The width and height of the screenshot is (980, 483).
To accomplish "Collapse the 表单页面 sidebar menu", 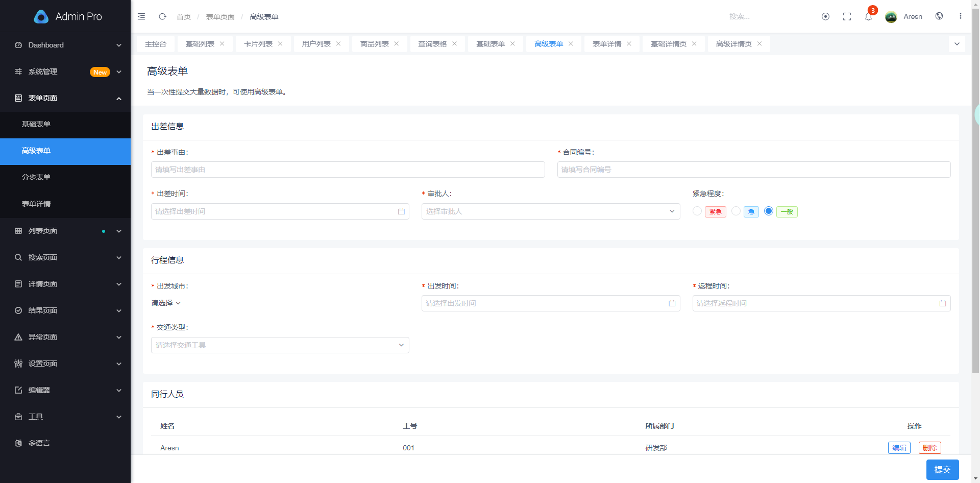I will point(65,98).
